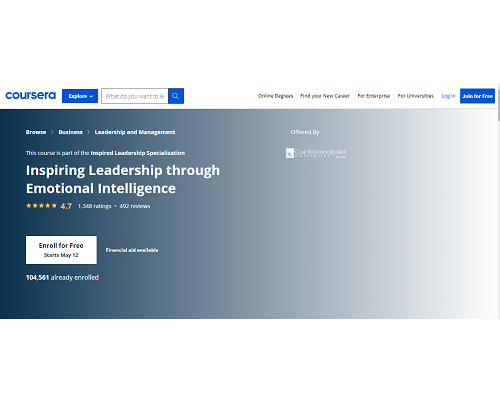Select the Business breadcrumb

70,132
